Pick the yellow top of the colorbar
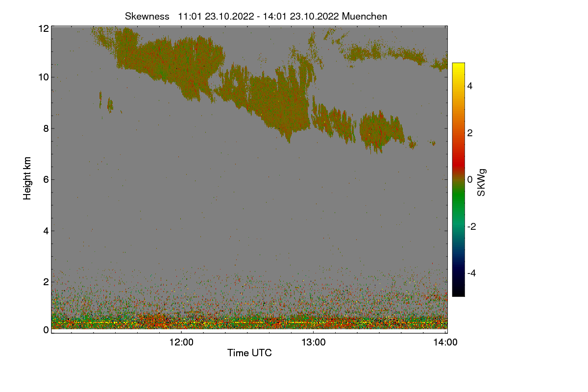The height and width of the screenshot is (392, 588). tap(458, 67)
